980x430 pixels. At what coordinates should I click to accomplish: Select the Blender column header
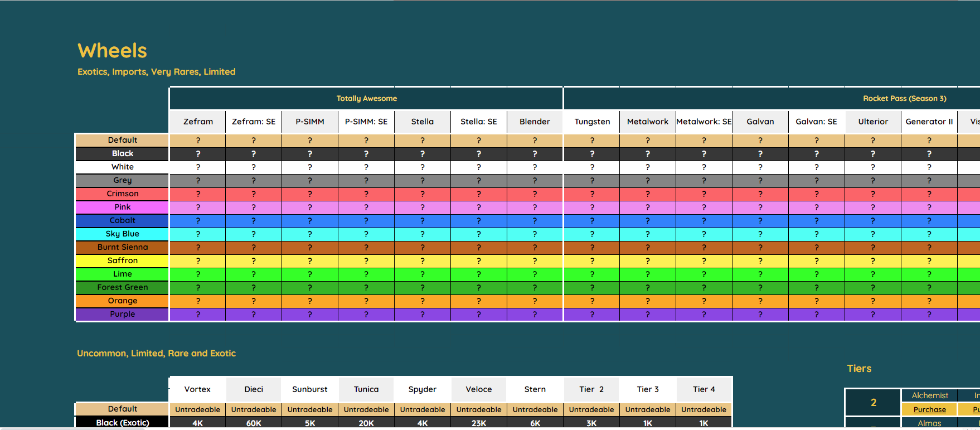[x=535, y=122]
